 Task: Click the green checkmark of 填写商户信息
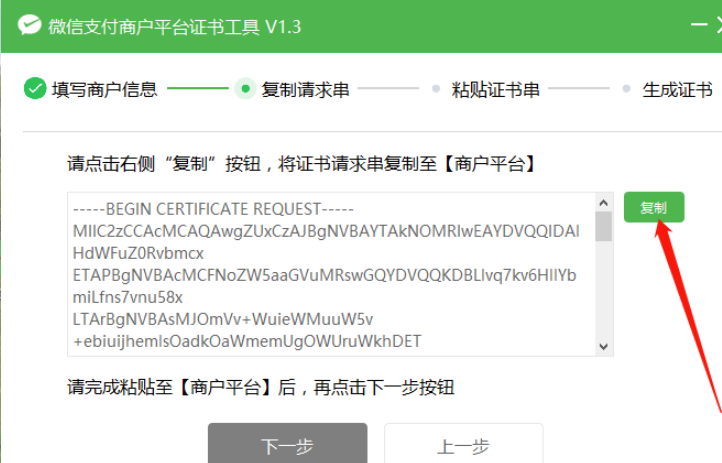35,88
